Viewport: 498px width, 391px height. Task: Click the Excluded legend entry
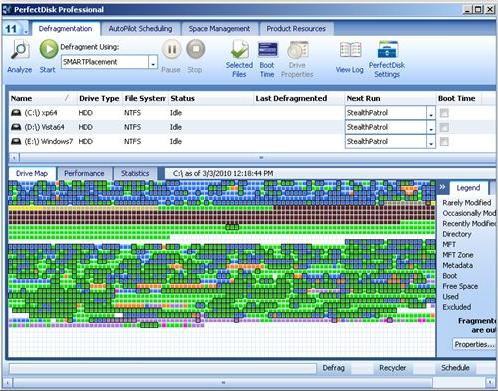tap(457, 307)
